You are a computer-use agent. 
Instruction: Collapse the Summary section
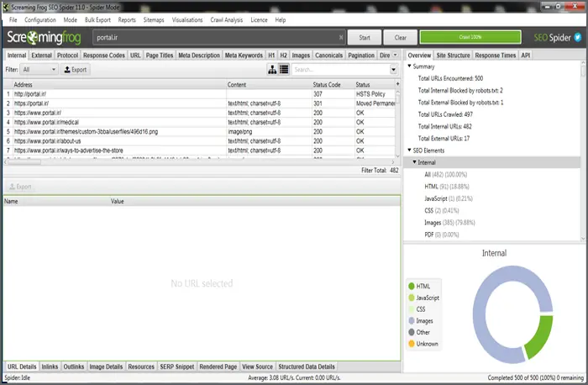410,66
